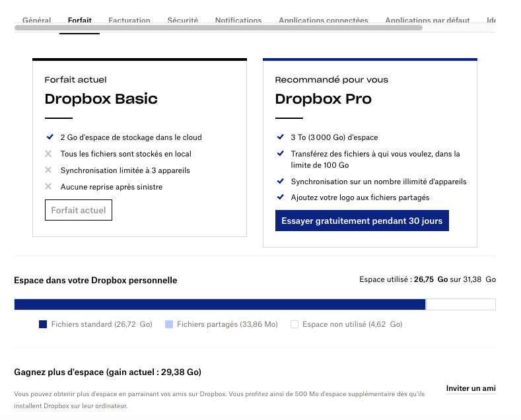521x420 pixels.
Task: Click the Synchronisation limitée à 3 appareils text
Action: pos(125,170)
